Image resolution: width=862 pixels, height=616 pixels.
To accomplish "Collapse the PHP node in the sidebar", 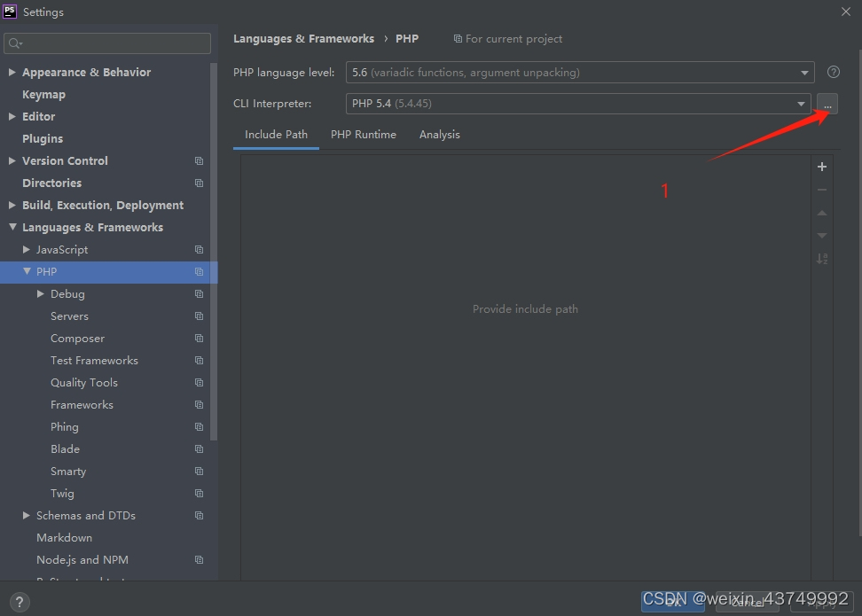I will pos(27,271).
